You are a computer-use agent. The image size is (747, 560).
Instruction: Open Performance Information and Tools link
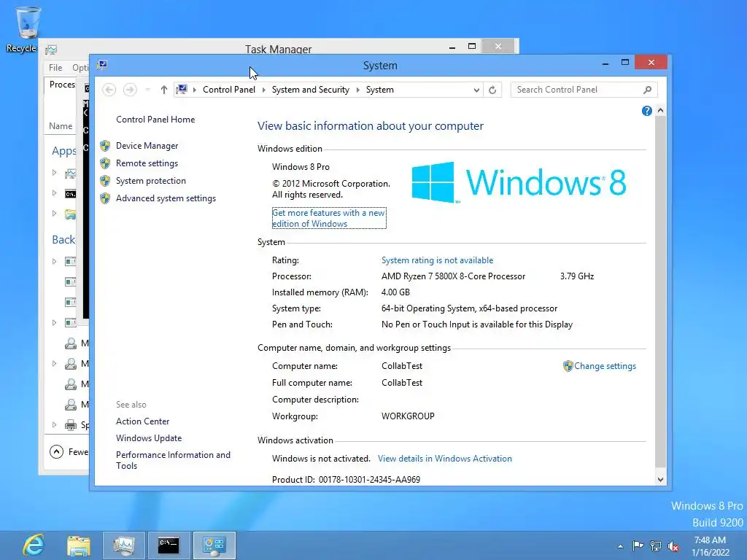173,460
